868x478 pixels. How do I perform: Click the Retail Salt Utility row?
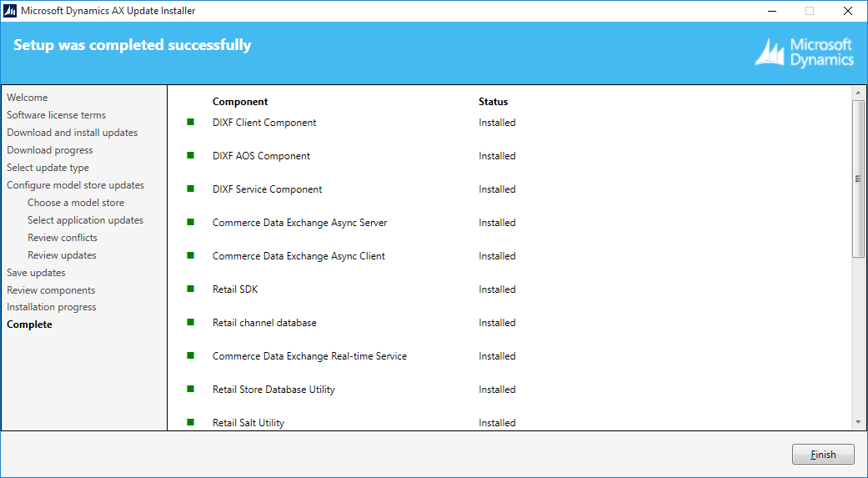509,423
